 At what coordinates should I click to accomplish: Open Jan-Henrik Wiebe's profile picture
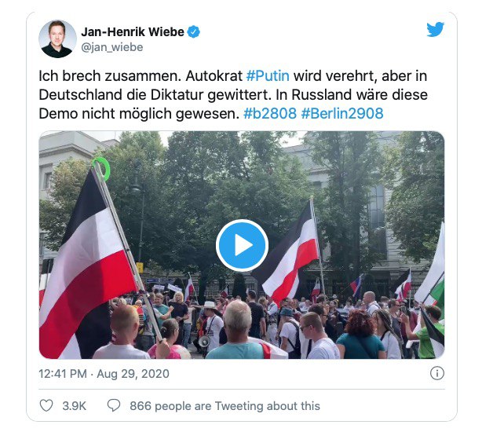tap(57, 39)
